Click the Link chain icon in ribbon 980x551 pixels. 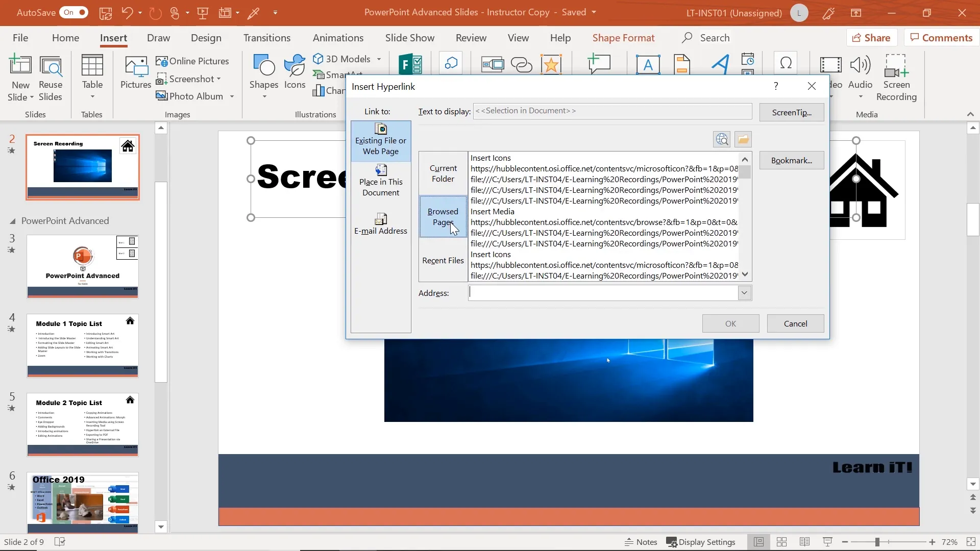coord(522,65)
